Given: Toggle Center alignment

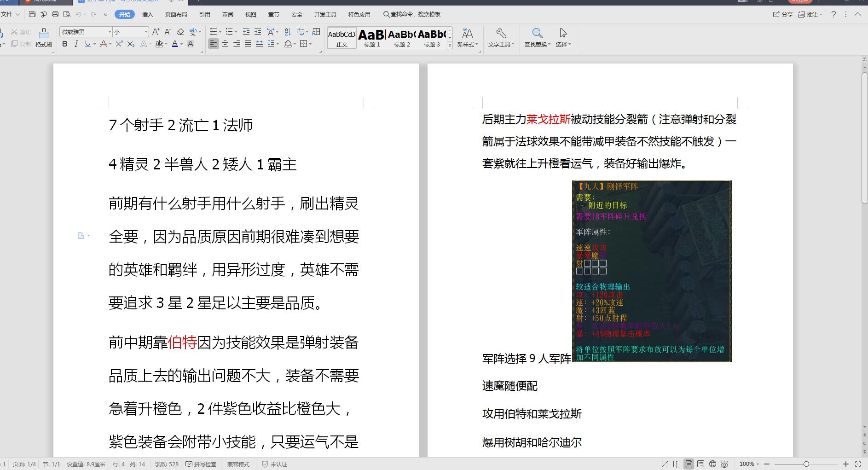Looking at the screenshot, I should coord(225,44).
